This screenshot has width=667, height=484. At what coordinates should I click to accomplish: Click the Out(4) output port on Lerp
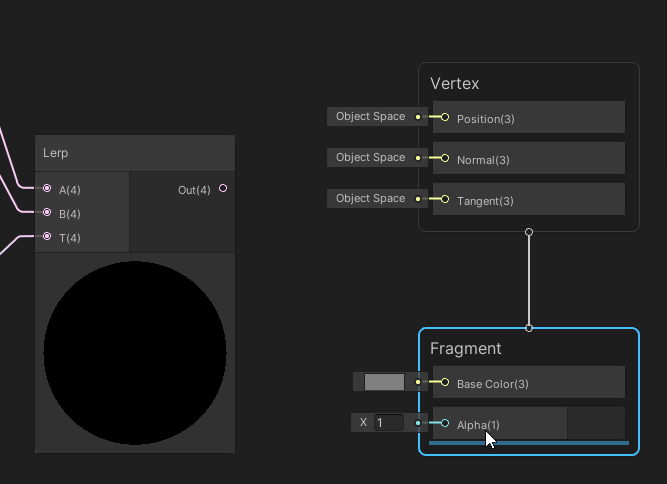[223, 188]
